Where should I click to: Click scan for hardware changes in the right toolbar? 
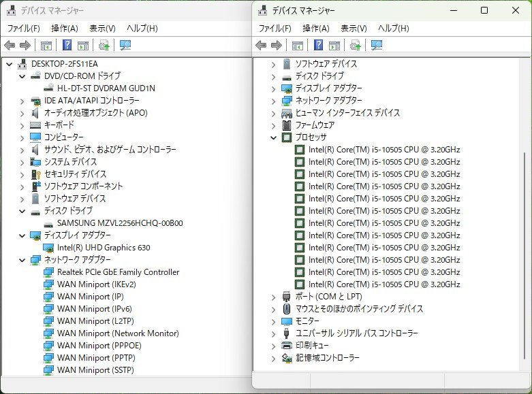(x=377, y=45)
